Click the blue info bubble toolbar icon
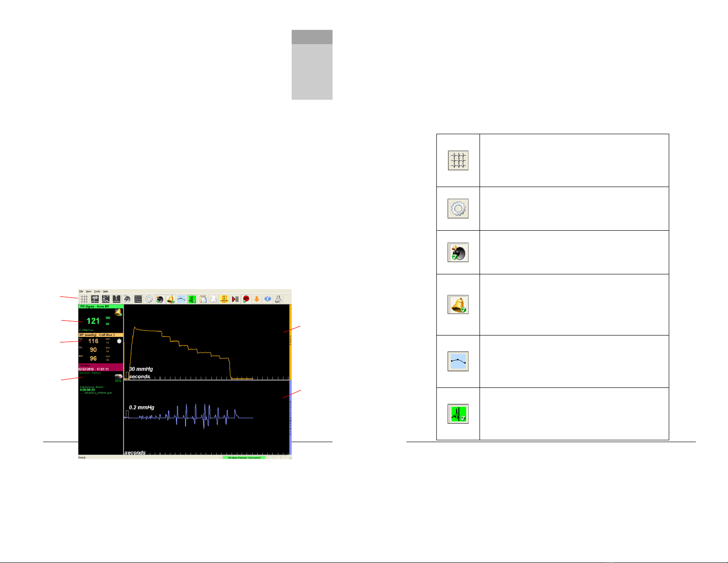Viewport: 728px width, 563px height. [x=267, y=299]
